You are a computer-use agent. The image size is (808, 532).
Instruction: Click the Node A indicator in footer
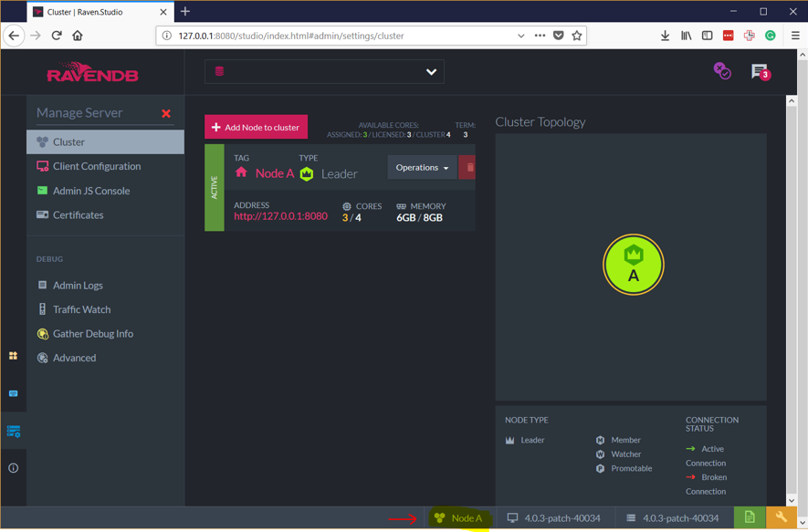(x=458, y=518)
